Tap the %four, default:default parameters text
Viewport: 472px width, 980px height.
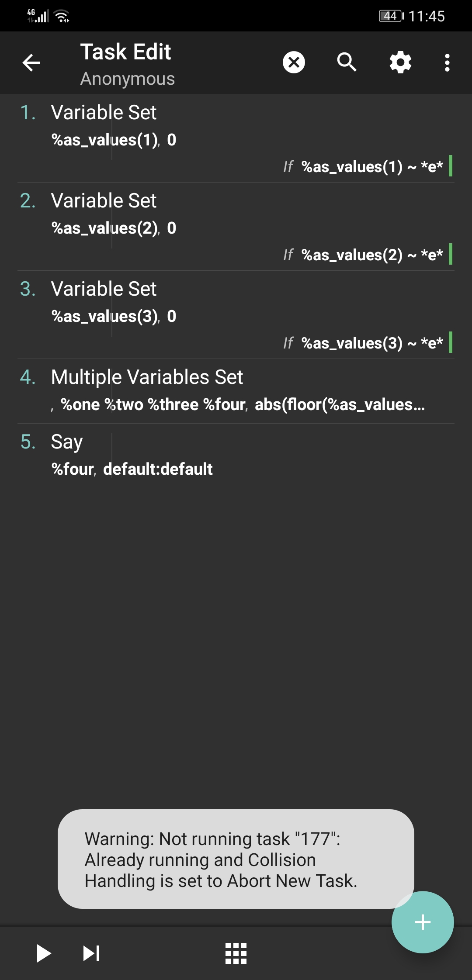click(x=132, y=469)
